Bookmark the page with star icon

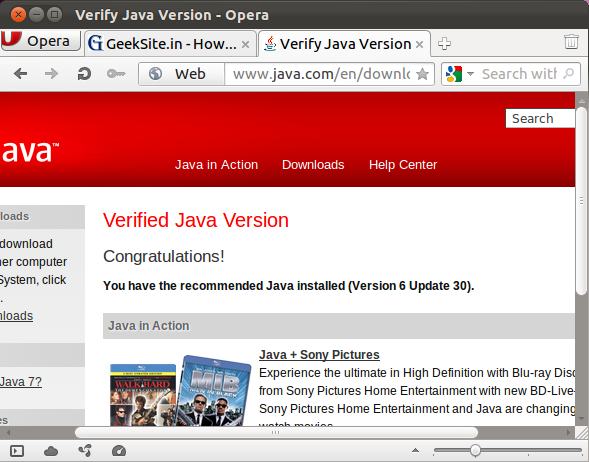[423, 74]
